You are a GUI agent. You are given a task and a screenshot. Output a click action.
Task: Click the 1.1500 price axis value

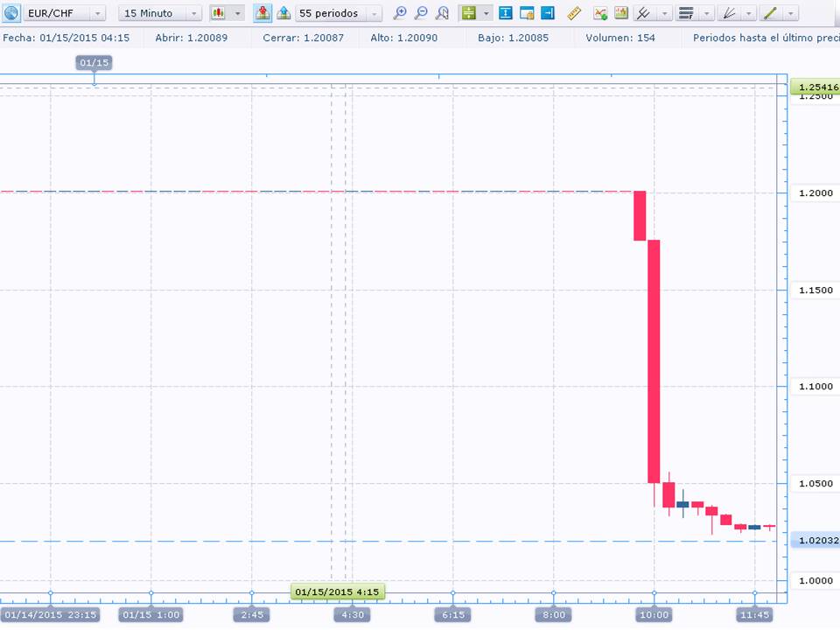[815, 290]
